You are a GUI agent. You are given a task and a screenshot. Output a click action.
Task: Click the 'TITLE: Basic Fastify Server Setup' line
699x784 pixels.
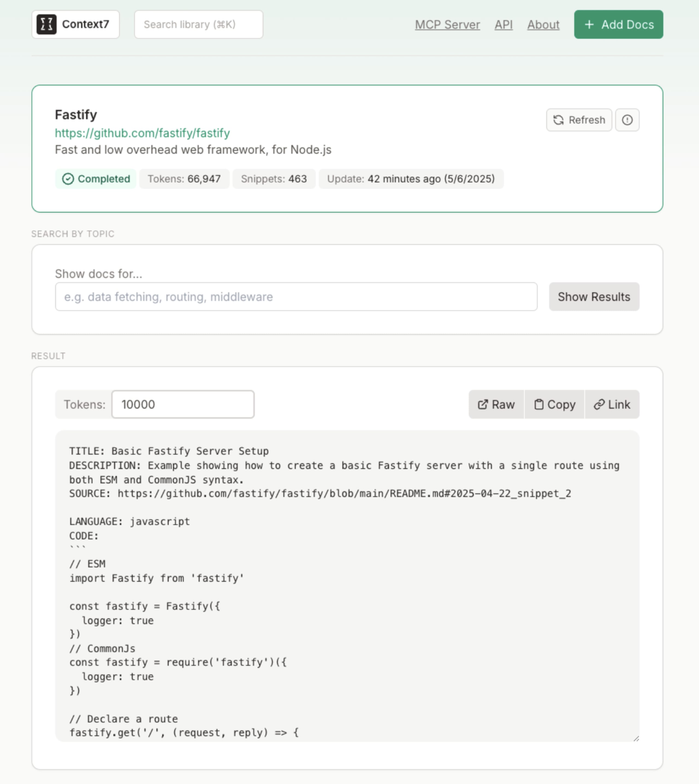tap(169, 451)
